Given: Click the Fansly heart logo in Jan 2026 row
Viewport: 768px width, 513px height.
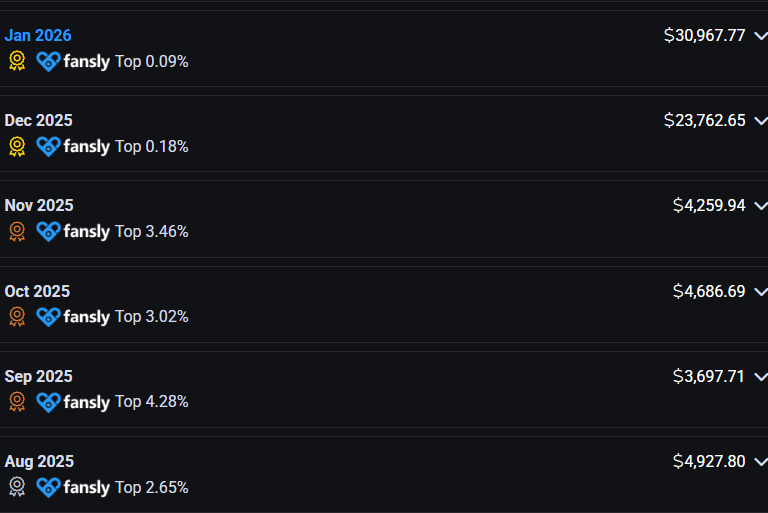Looking at the screenshot, I should point(48,61).
